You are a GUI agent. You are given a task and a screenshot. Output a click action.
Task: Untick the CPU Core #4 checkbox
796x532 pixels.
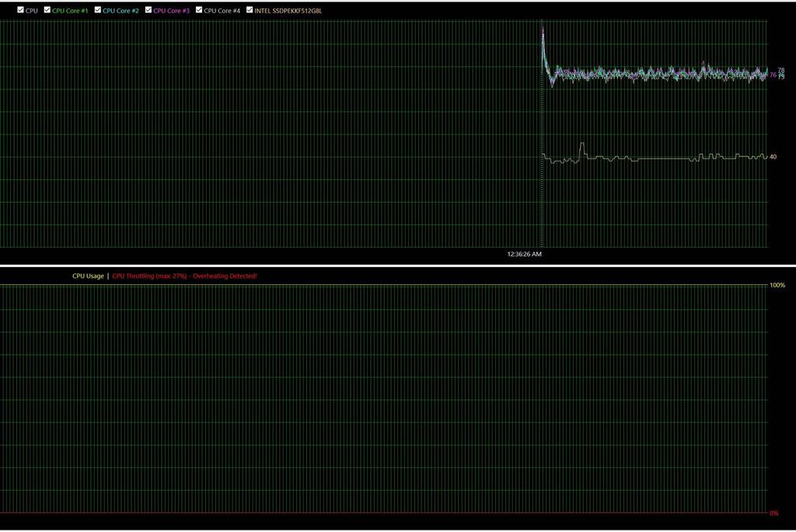[x=199, y=9]
